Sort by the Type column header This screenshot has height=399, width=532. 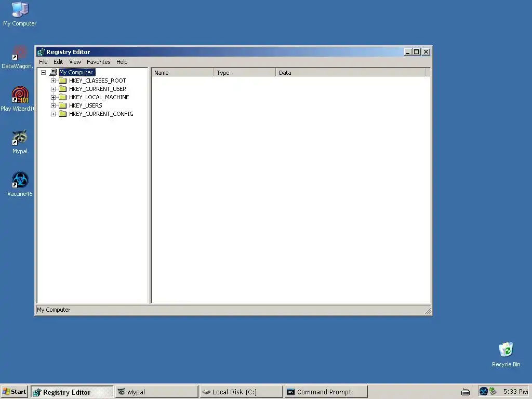point(245,73)
